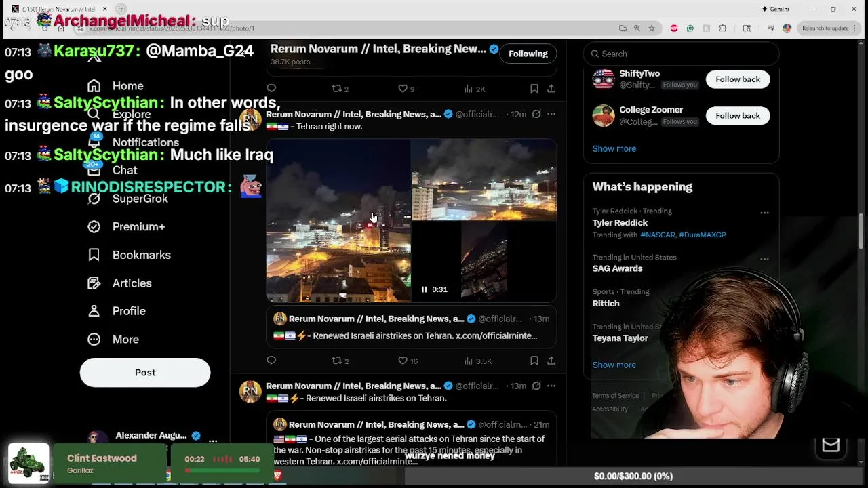Open view analytics showing 3.5K

(x=478, y=361)
